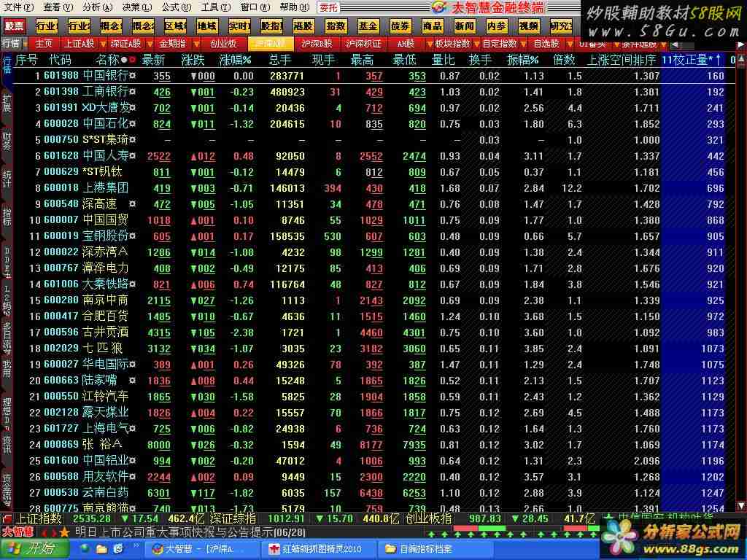This screenshot has width=747, height=560.
Task: Open the 股指 toolbar button
Action: 271,26
